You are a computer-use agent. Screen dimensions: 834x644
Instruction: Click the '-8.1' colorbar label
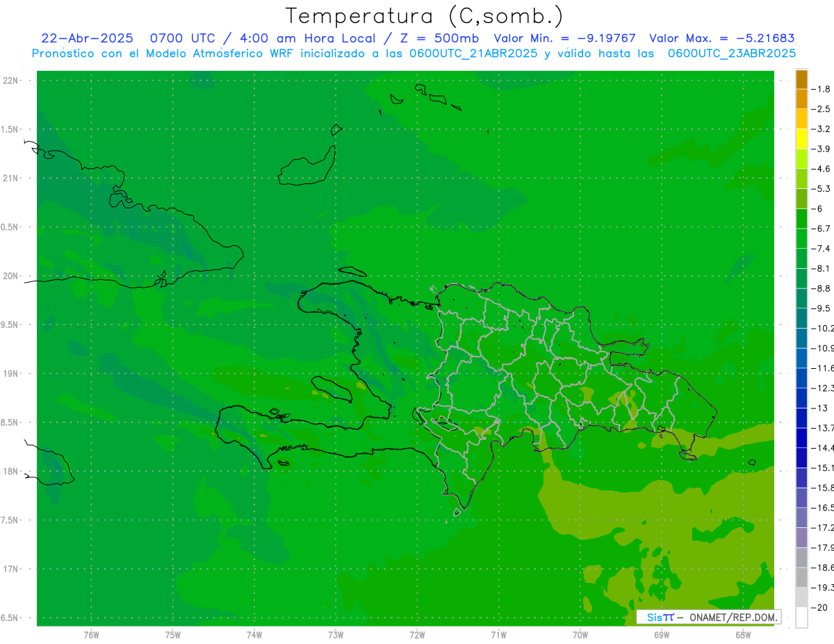click(x=821, y=268)
